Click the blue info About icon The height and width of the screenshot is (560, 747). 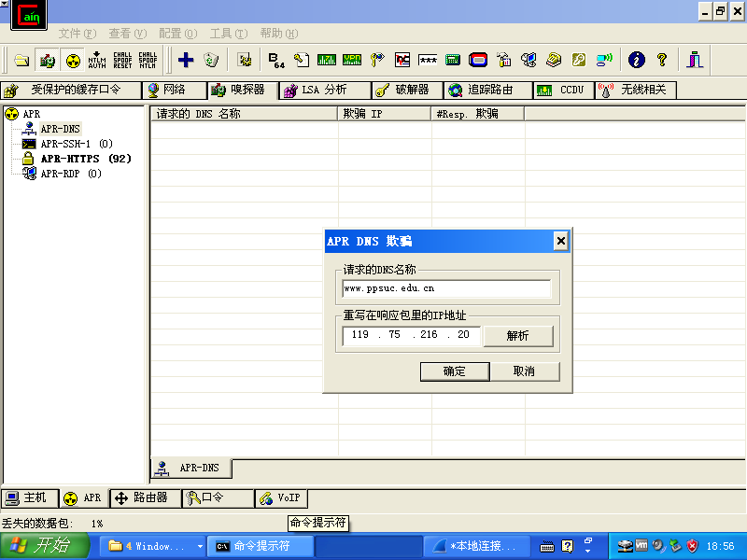637,60
